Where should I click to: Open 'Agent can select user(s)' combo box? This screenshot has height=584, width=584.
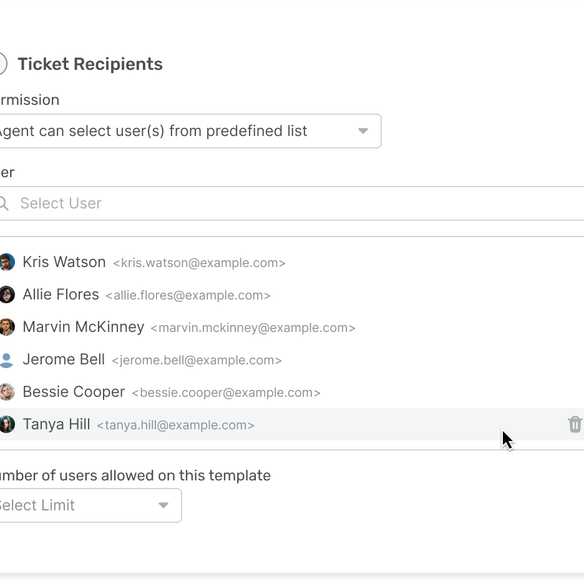tap(190, 131)
